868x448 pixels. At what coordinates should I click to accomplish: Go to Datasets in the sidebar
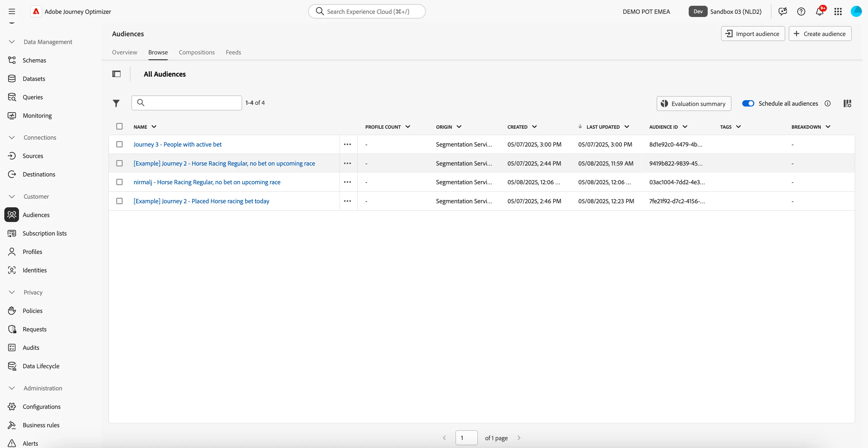pos(34,79)
